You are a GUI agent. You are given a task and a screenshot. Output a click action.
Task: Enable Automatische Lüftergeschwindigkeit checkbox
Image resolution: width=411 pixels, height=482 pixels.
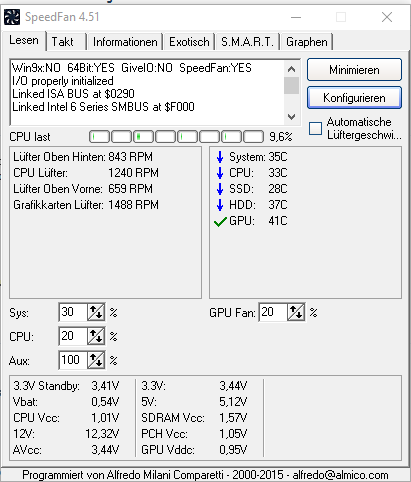click(x=315, y=128)
